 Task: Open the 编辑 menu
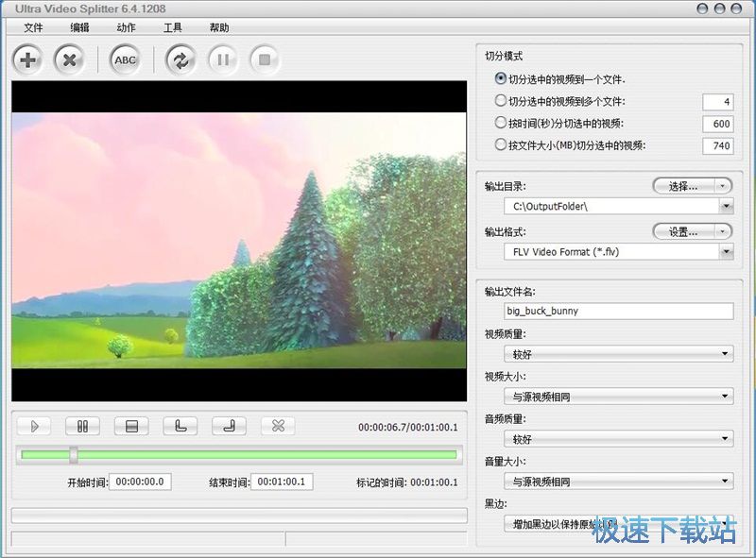[80, 27]
